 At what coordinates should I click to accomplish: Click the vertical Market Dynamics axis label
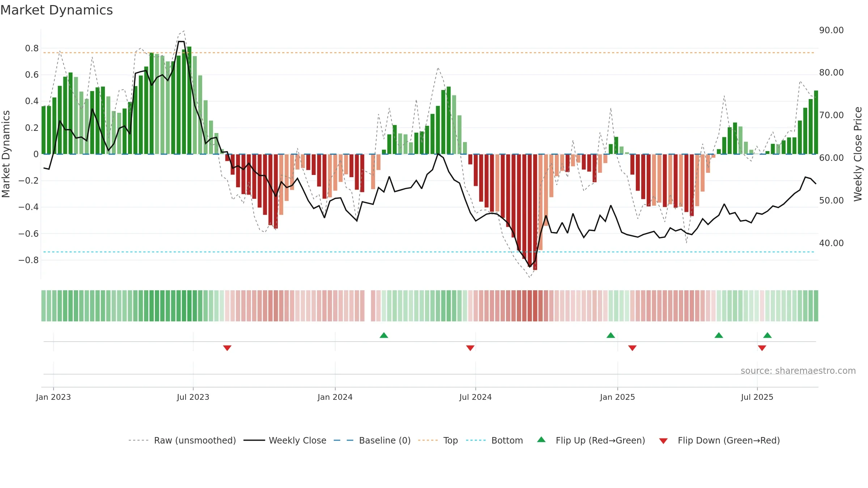(6, 154)
